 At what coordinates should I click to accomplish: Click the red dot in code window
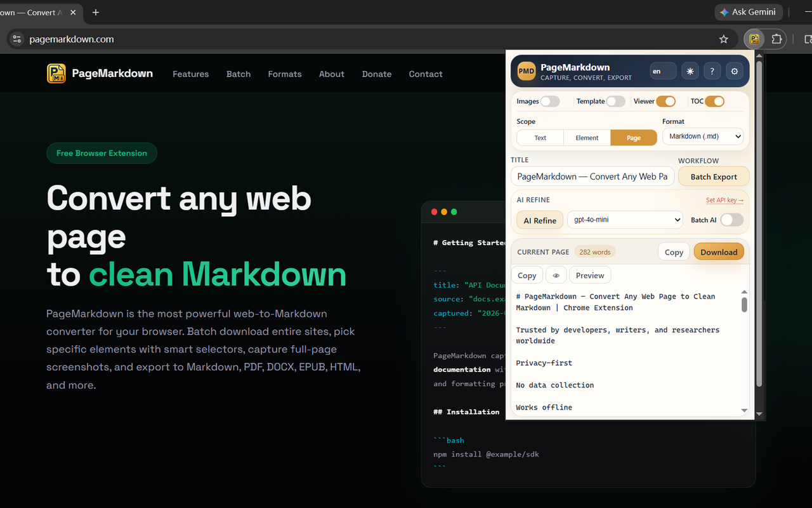pyautogui.click(x=434, y=212)
